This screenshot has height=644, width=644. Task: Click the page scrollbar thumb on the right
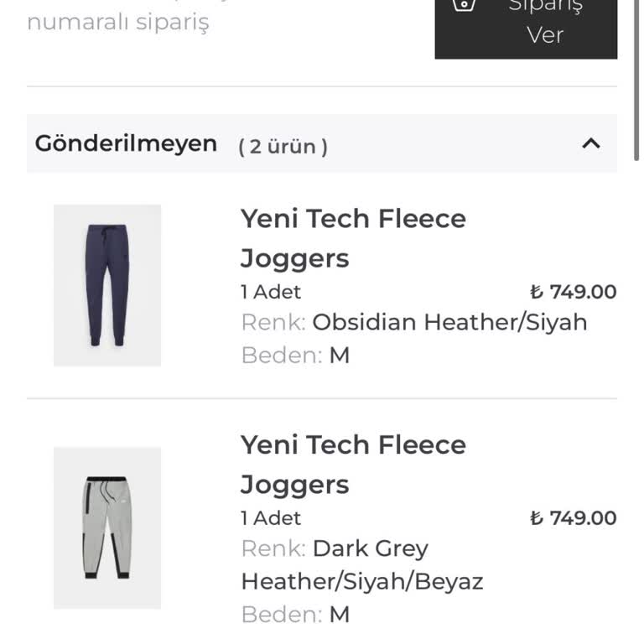click(636, 80)
